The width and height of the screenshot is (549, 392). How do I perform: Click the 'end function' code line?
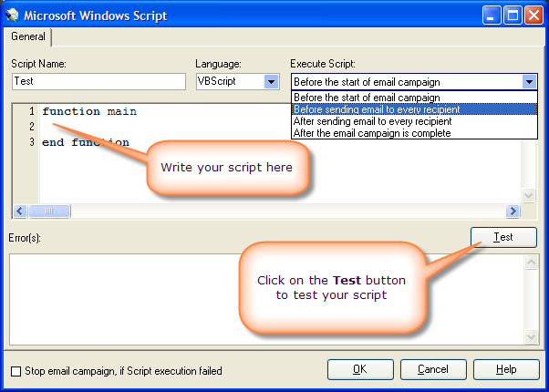86,142
